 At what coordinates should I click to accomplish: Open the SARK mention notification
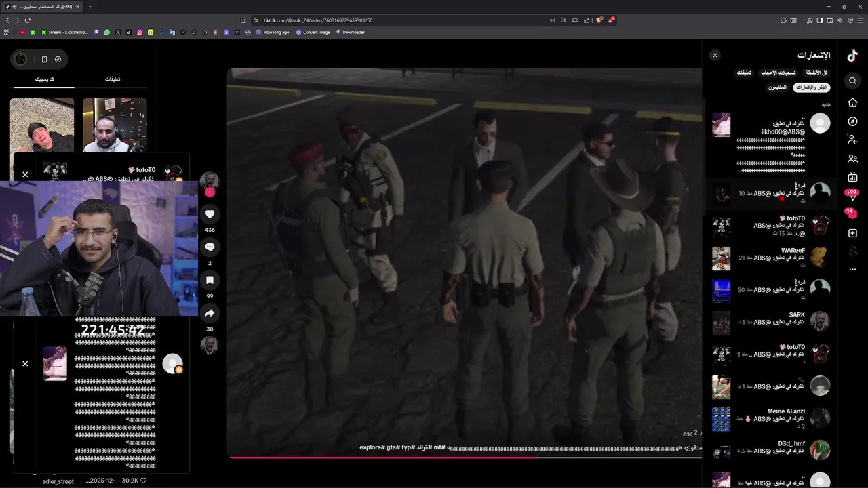coord(771,323)
